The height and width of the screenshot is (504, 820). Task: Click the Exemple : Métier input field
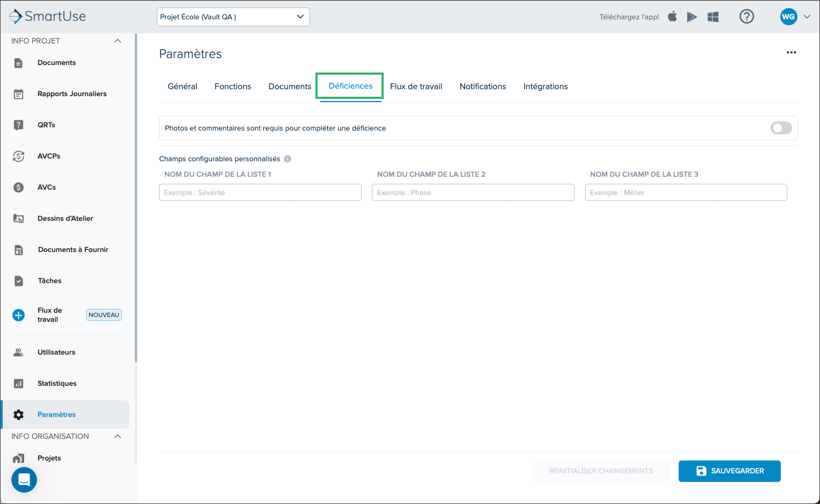tap(686, 192)
